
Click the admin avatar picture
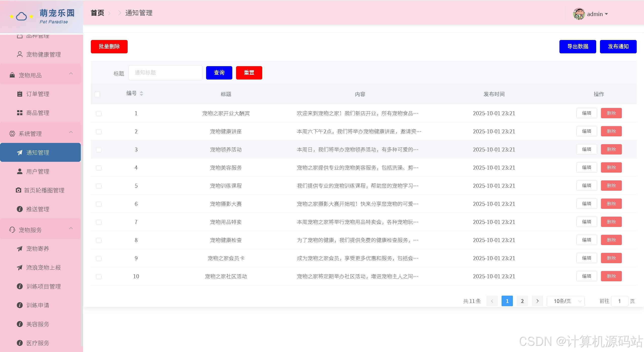[x=579, y=14]
